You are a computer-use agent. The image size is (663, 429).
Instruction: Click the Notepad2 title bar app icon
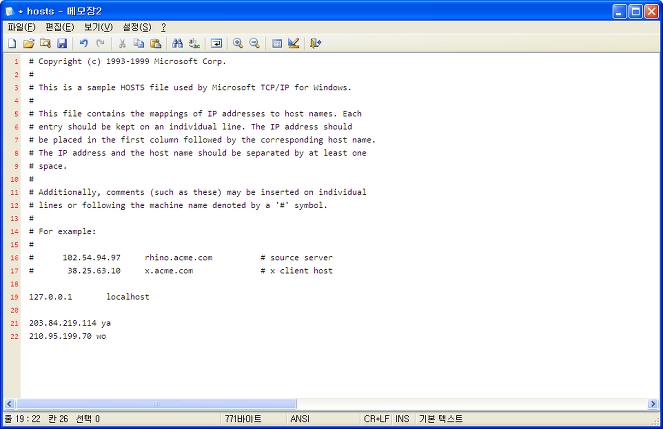click(9, 11)
